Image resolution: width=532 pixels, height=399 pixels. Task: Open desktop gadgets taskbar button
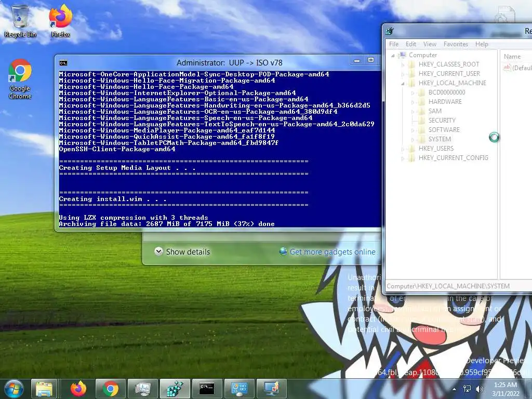coord(271,389)
